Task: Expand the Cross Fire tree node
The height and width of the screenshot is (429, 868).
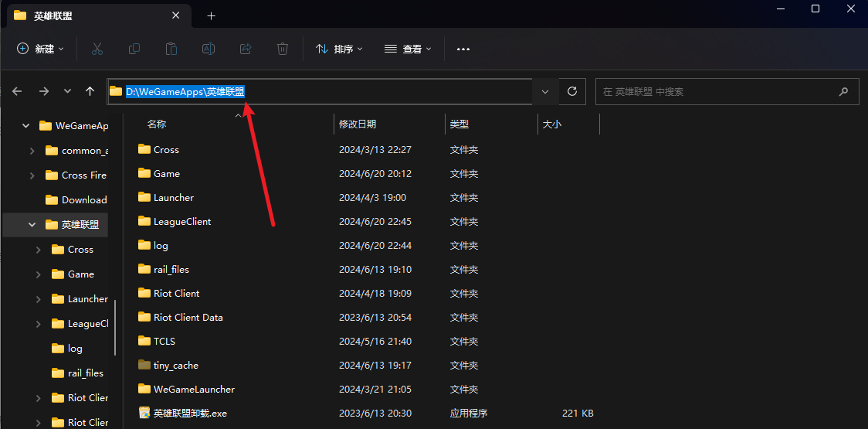Action: click(x=32, y=175)
